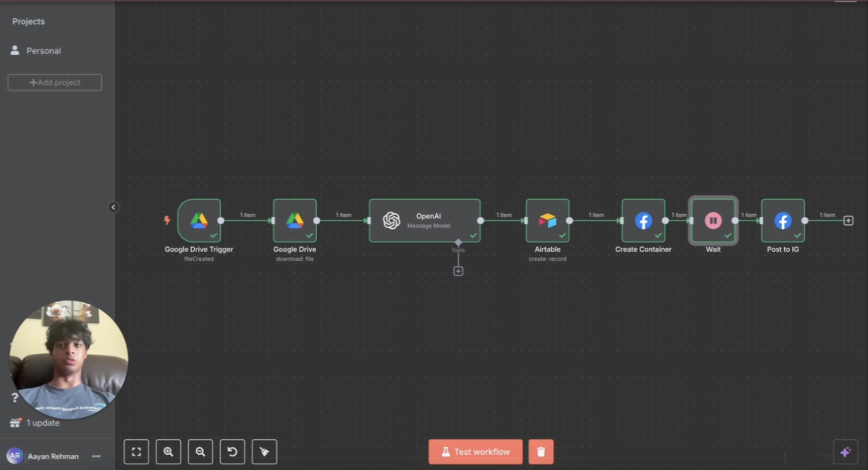
Task: Open the Airtable create record node
Action: [548, 220]
